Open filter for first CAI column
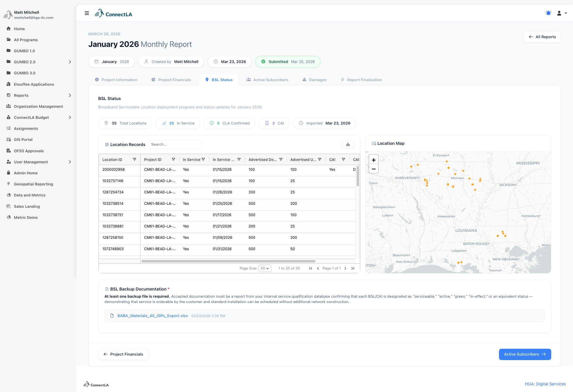This screenshot has height=392, width=573. pos(344,159)
